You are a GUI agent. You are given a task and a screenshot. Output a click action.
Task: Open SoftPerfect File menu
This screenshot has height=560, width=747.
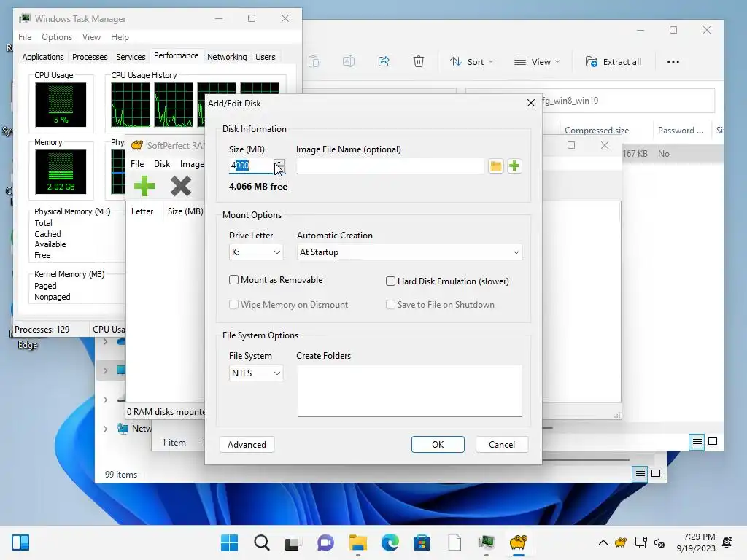coord(137,164)
